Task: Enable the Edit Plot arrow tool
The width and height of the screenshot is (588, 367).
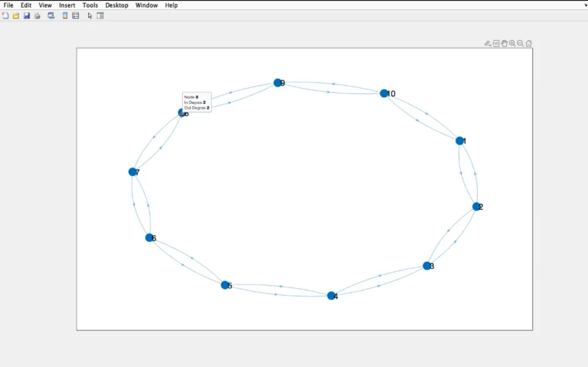Action: [x=90, y=16]
